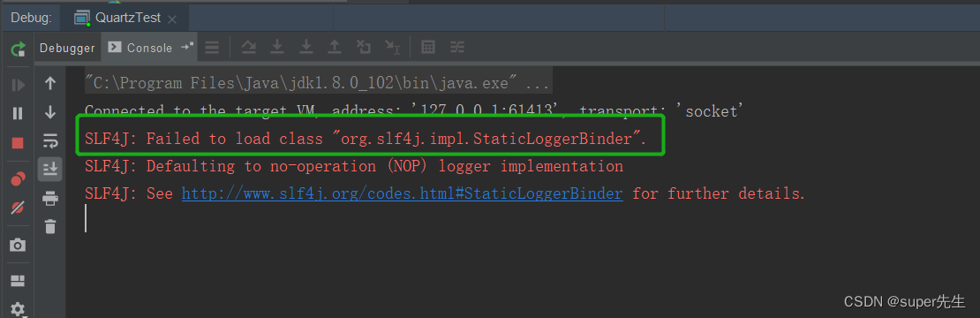
Task: Click the camera thread dump icon
Action: pos(18,245)
